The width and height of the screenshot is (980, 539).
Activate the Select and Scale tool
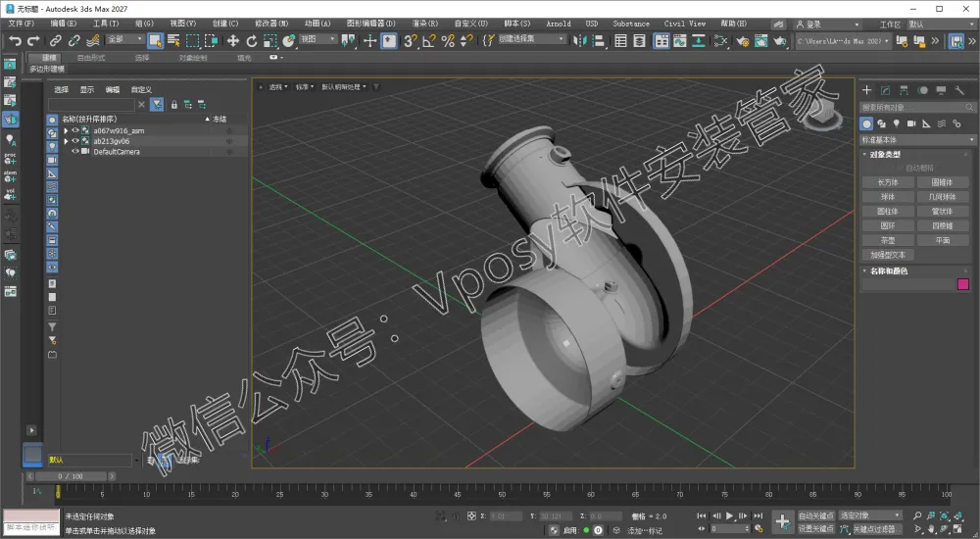pos(270,41)
